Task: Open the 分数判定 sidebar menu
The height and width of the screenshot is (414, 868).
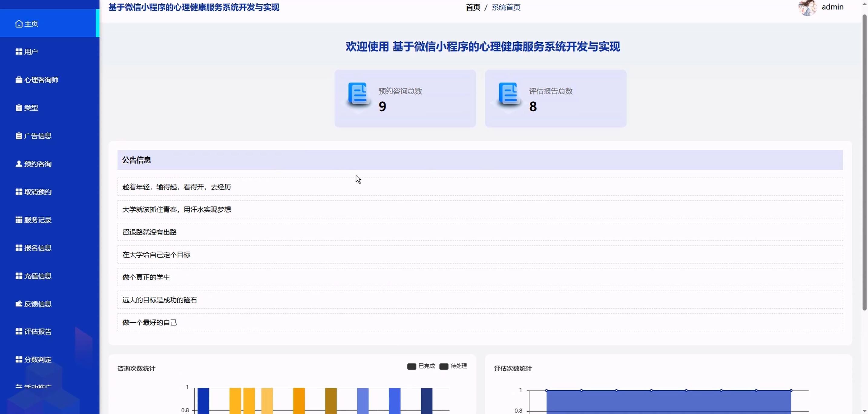Action: (38, 360)
